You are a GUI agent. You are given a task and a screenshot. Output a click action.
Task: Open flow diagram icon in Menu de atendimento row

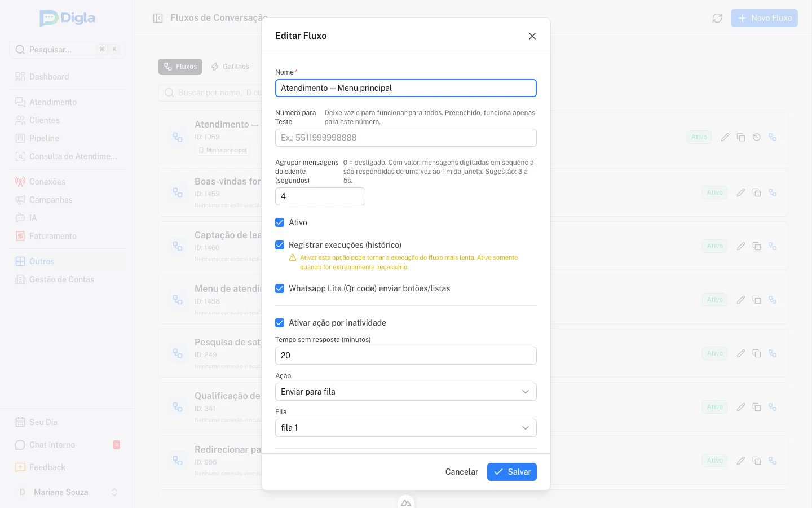[x=773, y=300]
